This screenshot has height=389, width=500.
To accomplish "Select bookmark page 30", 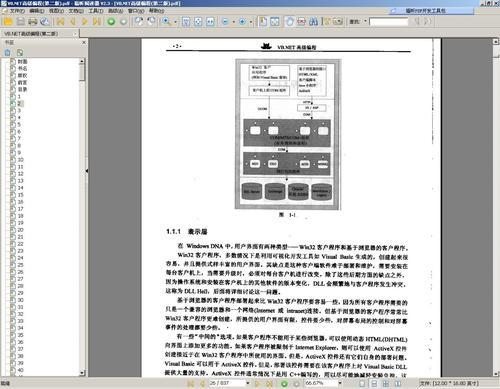I will pyautogui.click(x=21, y=300).
